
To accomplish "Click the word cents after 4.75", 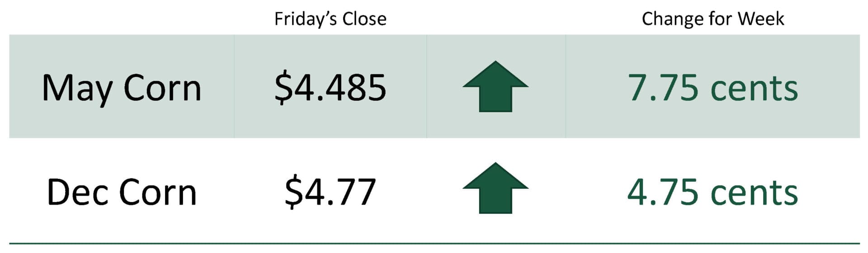I will coord(754,193).
